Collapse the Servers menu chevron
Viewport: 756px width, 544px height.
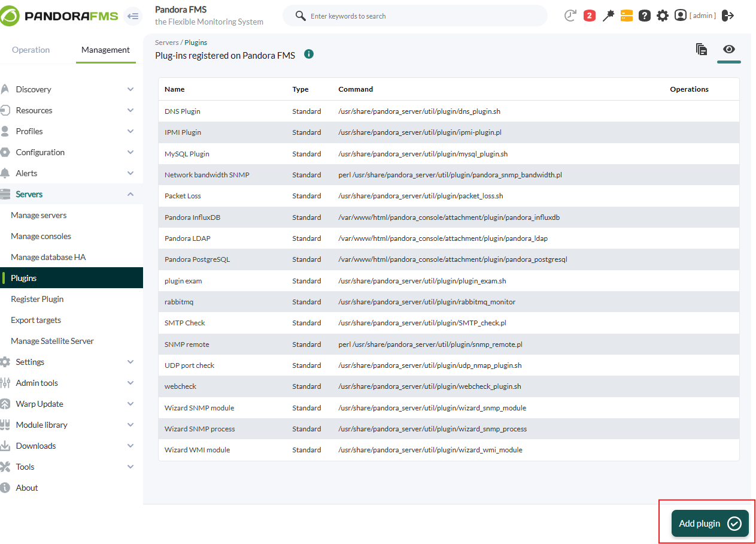(x=130, y=194)
